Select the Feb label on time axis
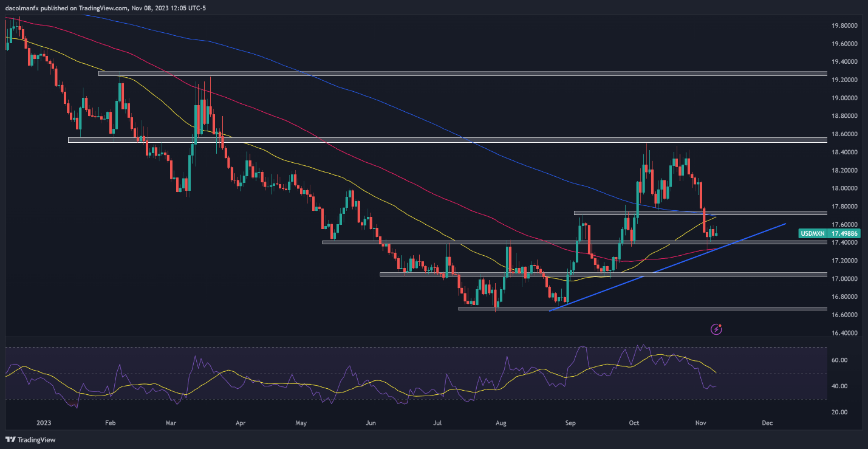 (x=110, y=422)
